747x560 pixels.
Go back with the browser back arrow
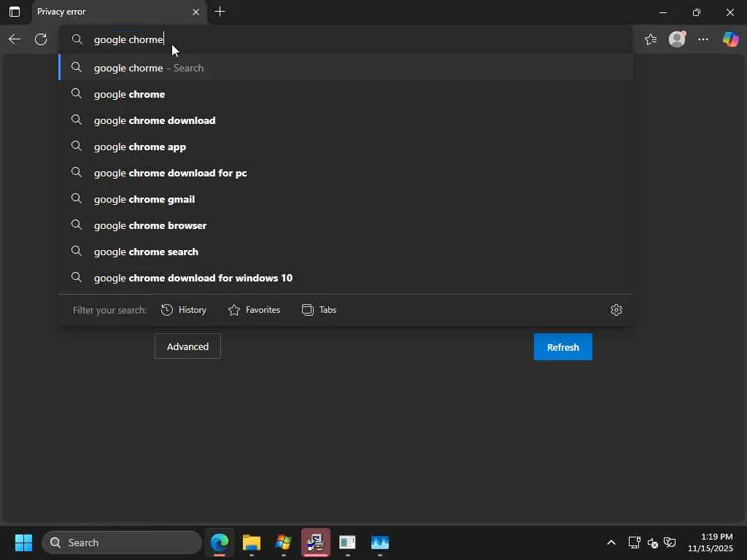15,39
